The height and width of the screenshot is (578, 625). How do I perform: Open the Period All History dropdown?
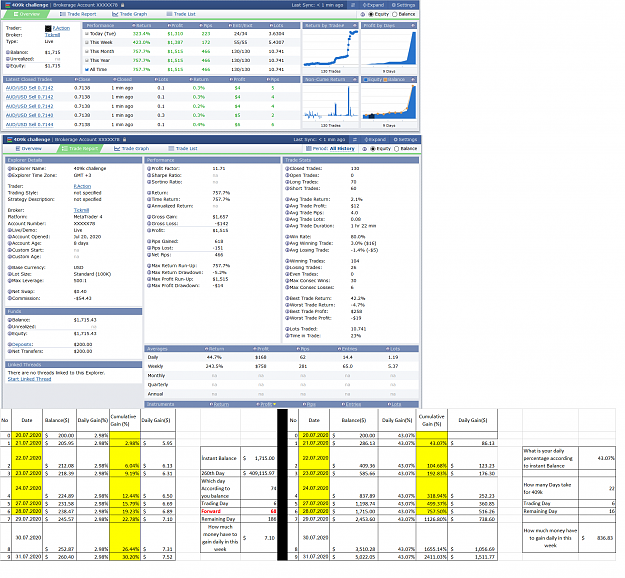tap(342, 149)
